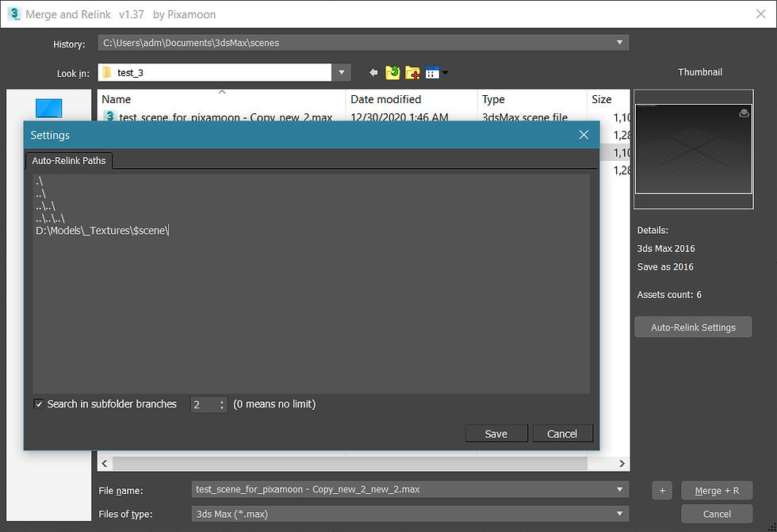Sort files by Date modified column
Screen dimensions: 777x532
click(x=411, y=99)
